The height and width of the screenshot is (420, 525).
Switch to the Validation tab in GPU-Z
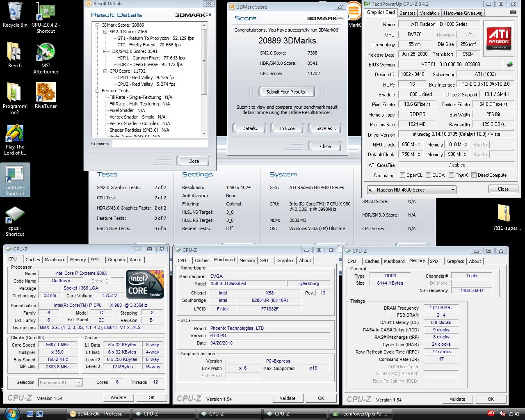[429, 13]
